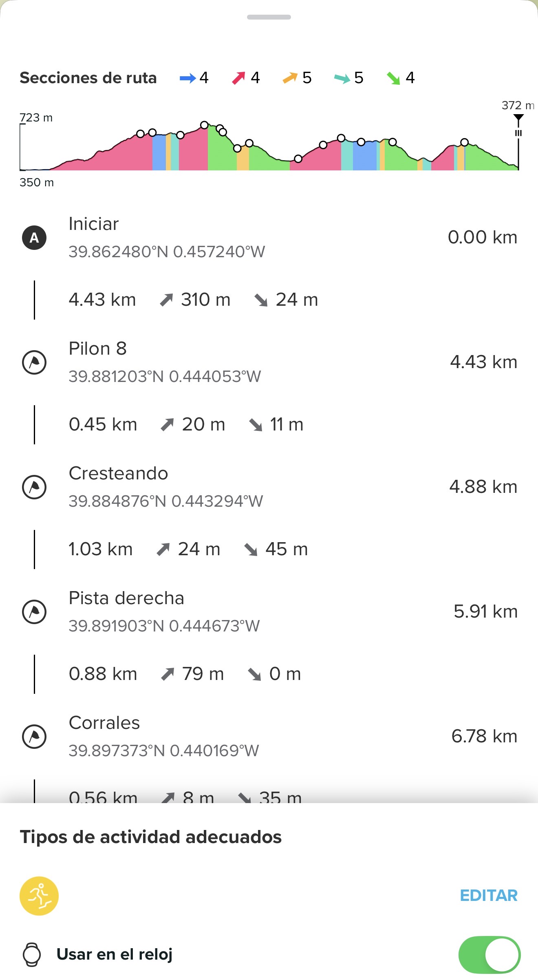
Task: Tap the Cresteando waypoint flag icon
Action: [x=34, y=487]
